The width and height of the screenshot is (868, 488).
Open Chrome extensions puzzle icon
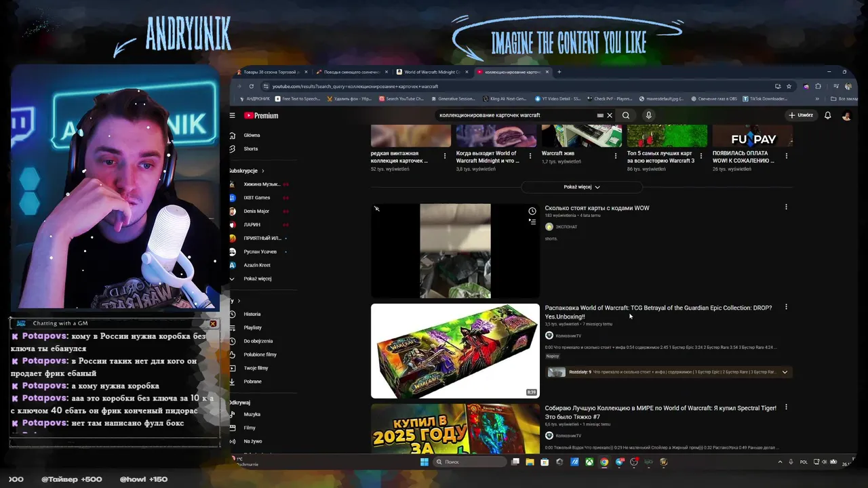(x=818, y=86)
